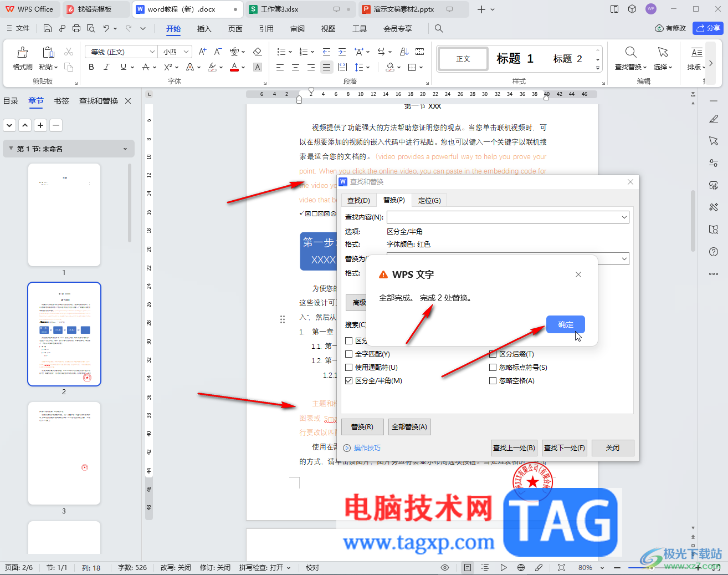This screenshot has width=728, height=575.
Task: Switch to the 插入 ribbon tab
Action: (204, 29)
